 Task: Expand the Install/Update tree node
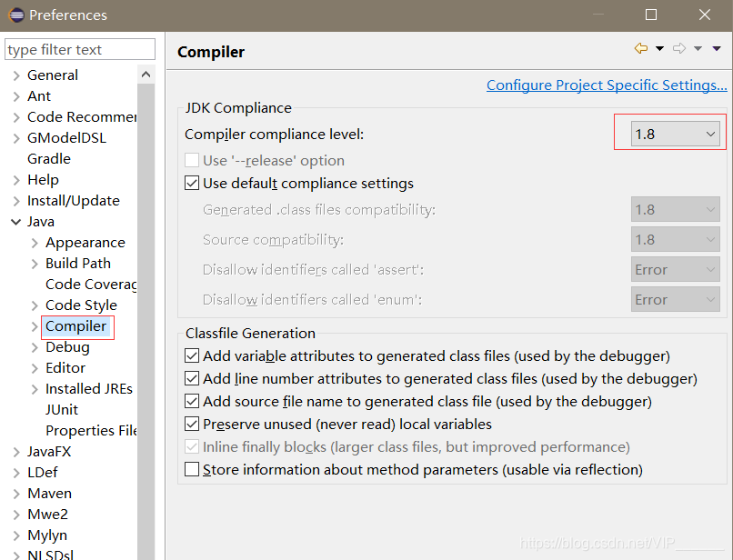[16, 201]
